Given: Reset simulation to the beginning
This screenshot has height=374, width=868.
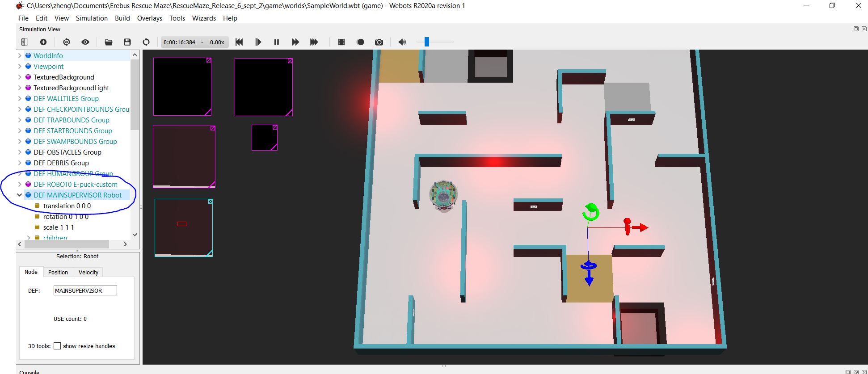Looking at the screenshot, I should click(239, 42).
